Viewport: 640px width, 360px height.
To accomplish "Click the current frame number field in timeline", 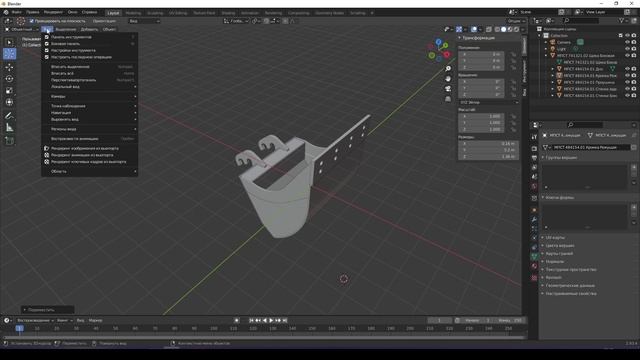I will [x=440, y=320].
